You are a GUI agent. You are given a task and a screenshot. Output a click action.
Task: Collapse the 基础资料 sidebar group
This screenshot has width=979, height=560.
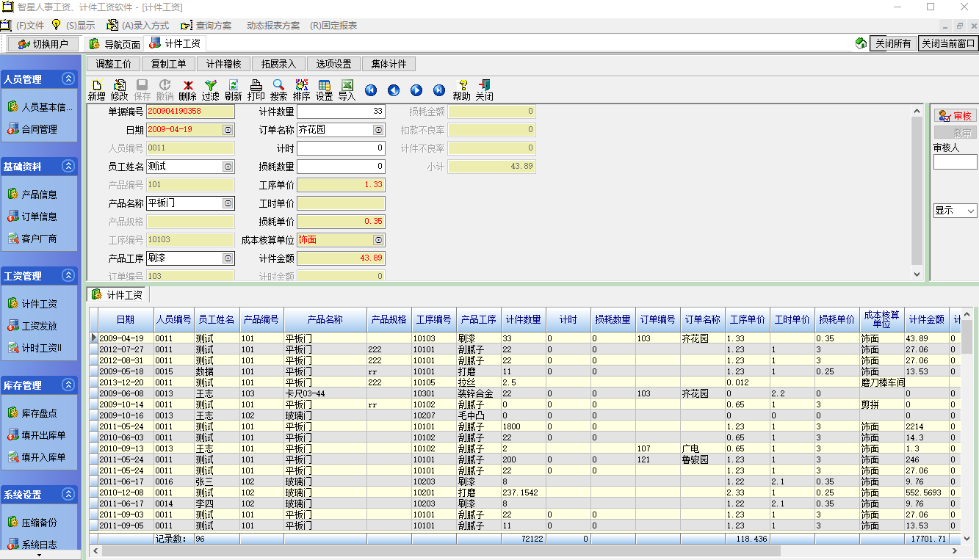click(68, 166)
